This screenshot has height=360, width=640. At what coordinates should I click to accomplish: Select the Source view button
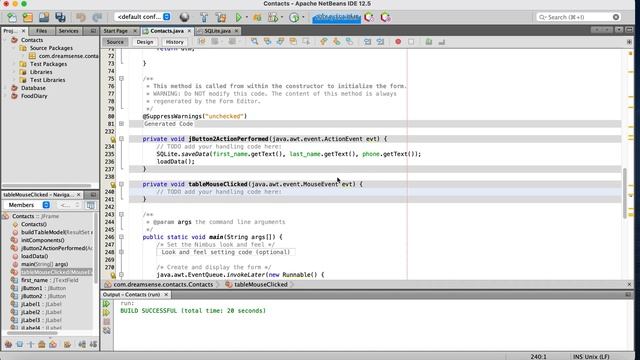coord(115,42)
